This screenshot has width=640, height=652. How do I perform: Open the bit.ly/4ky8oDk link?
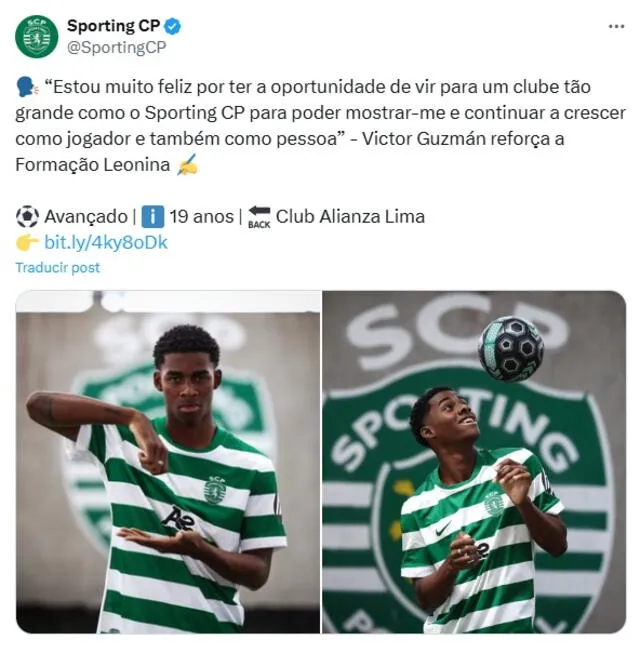click(x=106, y=242)
